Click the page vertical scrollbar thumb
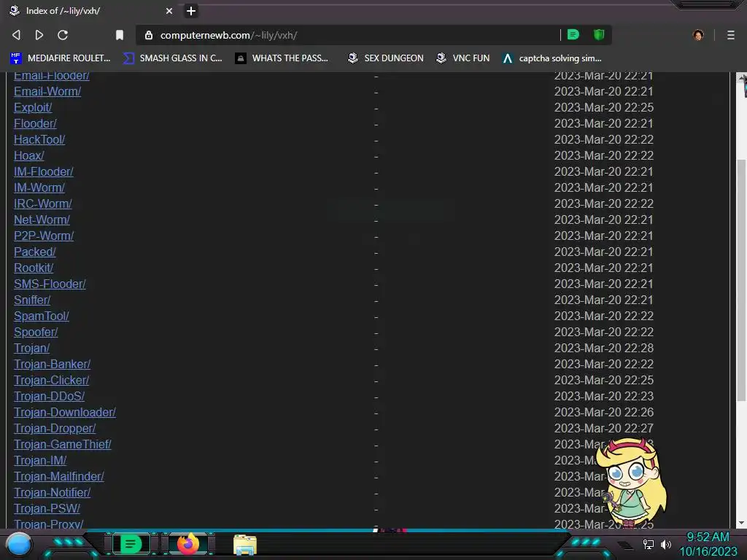Image resolution: width=747 pixels, height=560 pixels. (741, 279)
